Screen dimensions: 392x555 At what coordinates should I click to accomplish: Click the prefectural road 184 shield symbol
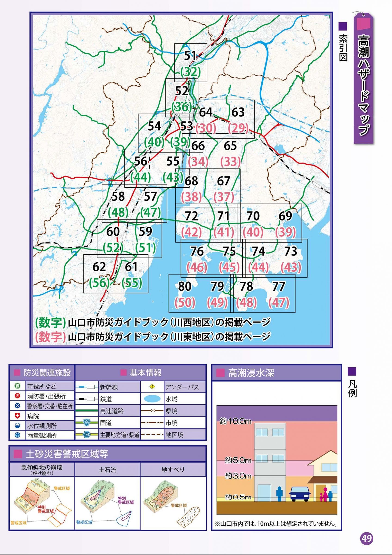[87, 435]
